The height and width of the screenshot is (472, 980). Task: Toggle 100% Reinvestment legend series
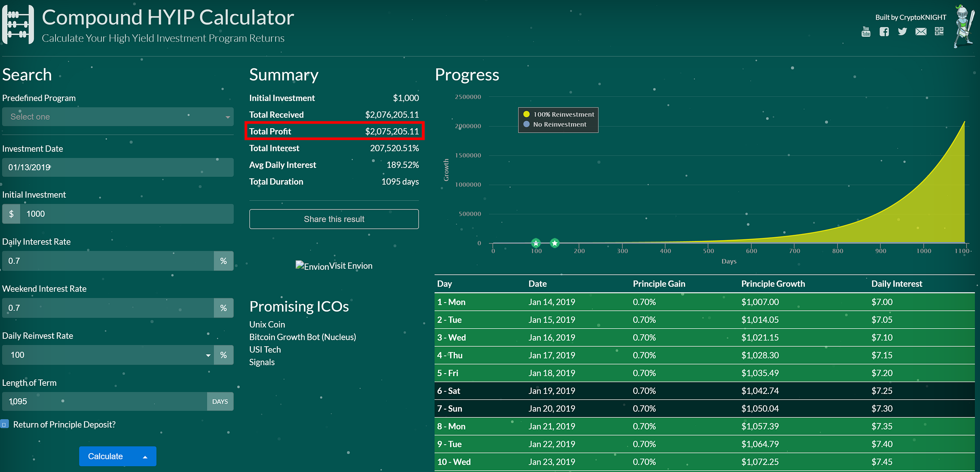pyautogui.click(x=563, y=114)
